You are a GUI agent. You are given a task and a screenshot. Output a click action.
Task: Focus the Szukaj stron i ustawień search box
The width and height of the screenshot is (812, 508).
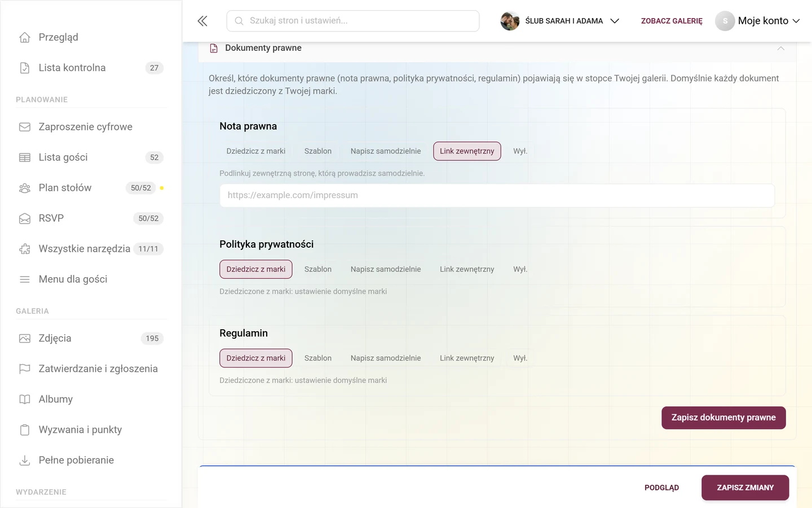[353, 21]
